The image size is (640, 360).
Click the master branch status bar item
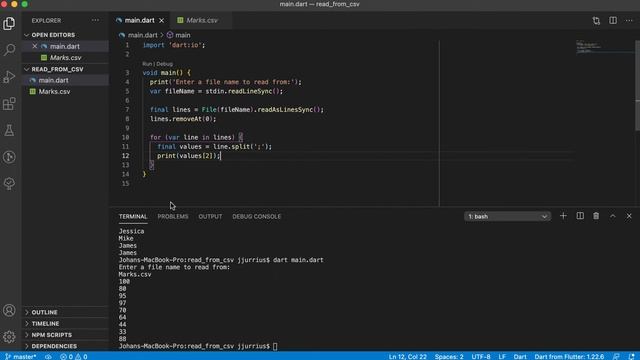tap(20, 356)
